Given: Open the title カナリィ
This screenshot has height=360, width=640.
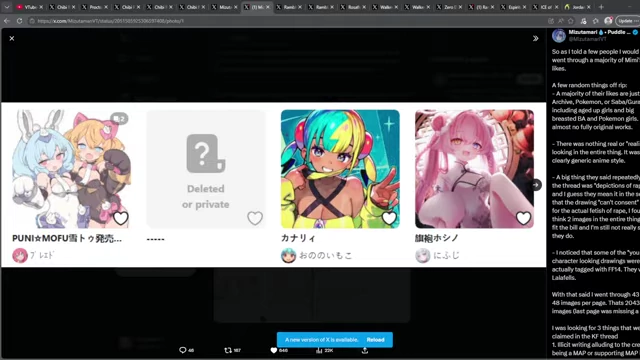Looking at the screenshot, I should [298, 238].
